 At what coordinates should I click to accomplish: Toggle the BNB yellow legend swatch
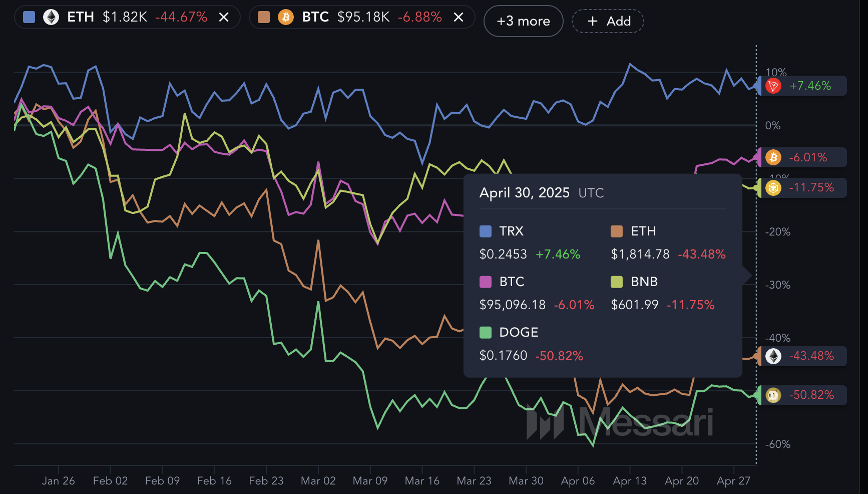(617, 282)
